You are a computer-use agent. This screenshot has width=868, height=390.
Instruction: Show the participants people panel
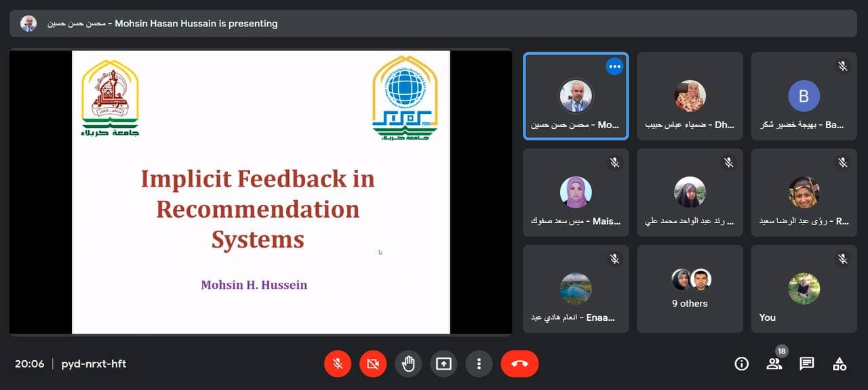774,364
